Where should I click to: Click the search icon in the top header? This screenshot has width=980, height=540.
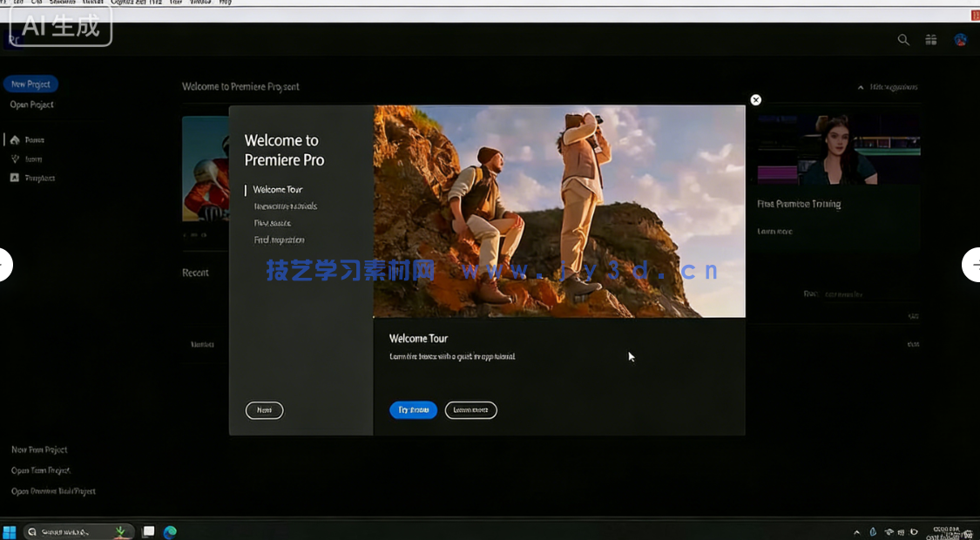[903, 39]
